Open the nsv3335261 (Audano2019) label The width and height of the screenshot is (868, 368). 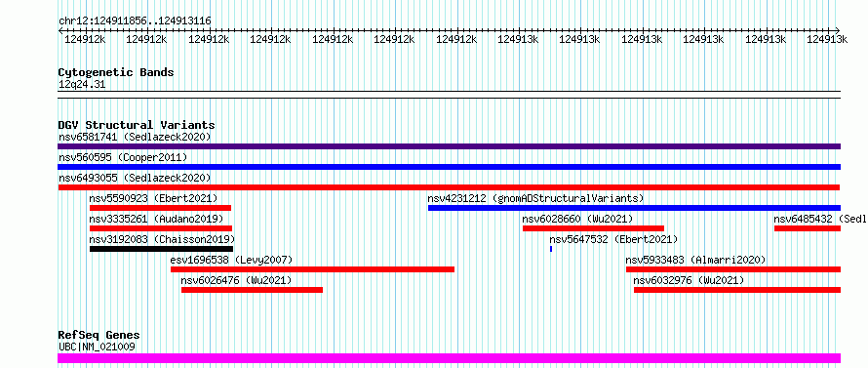[x=156, y=219]
